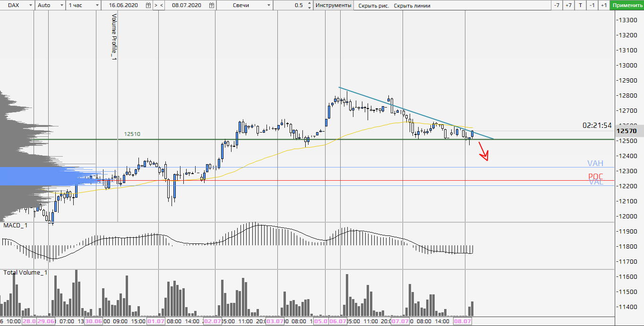Open the 'Инструменты' menu

(333, 5)
